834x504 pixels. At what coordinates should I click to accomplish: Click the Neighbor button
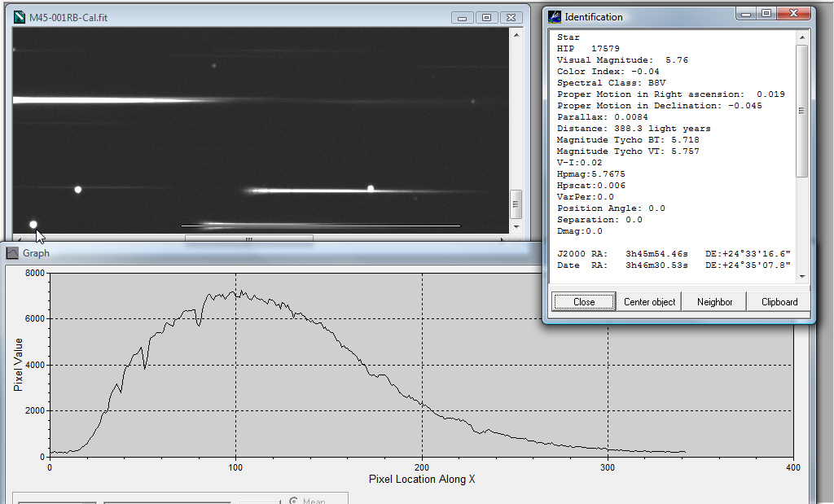coord(714,301)
